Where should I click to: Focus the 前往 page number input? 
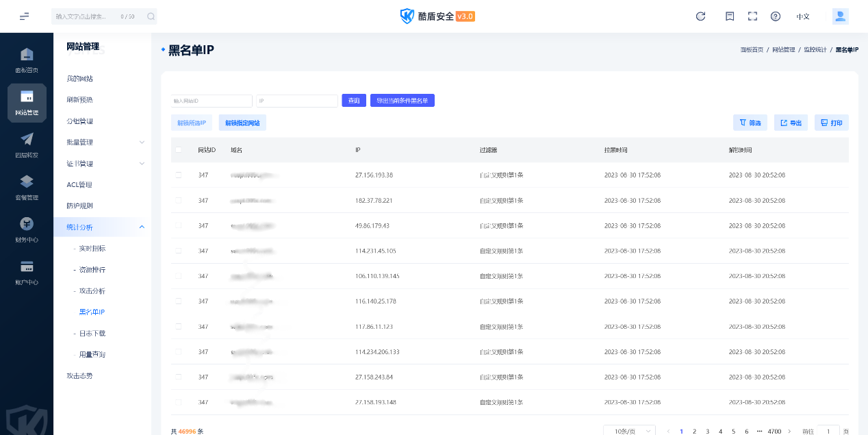point(828,432)
